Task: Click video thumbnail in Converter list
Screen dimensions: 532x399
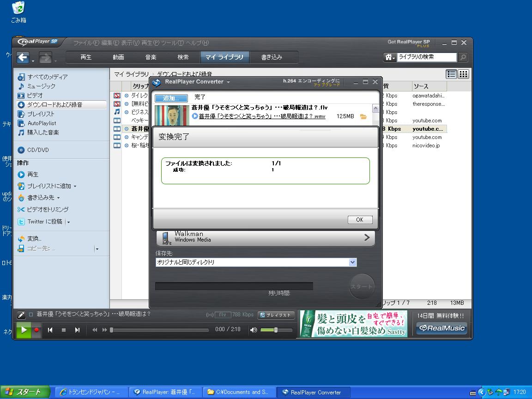Action: point(172,115)
